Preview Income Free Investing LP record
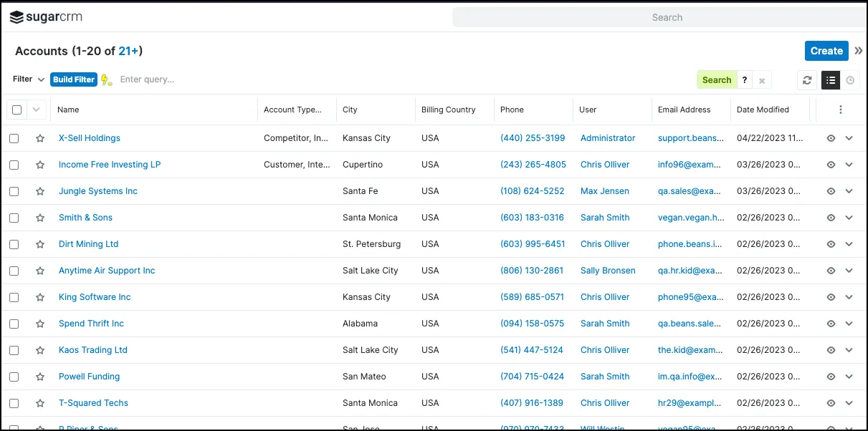 coord(831,165)
